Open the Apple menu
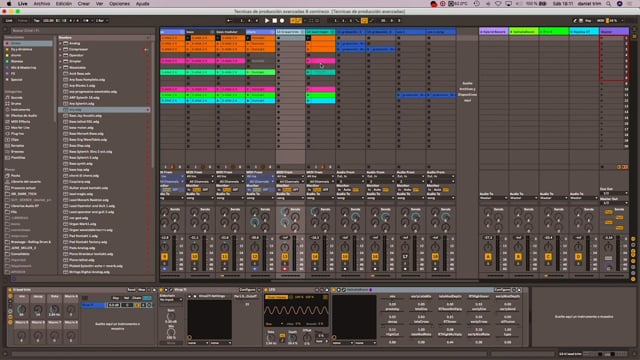This screenshot has width=640, height=360. 9,4
